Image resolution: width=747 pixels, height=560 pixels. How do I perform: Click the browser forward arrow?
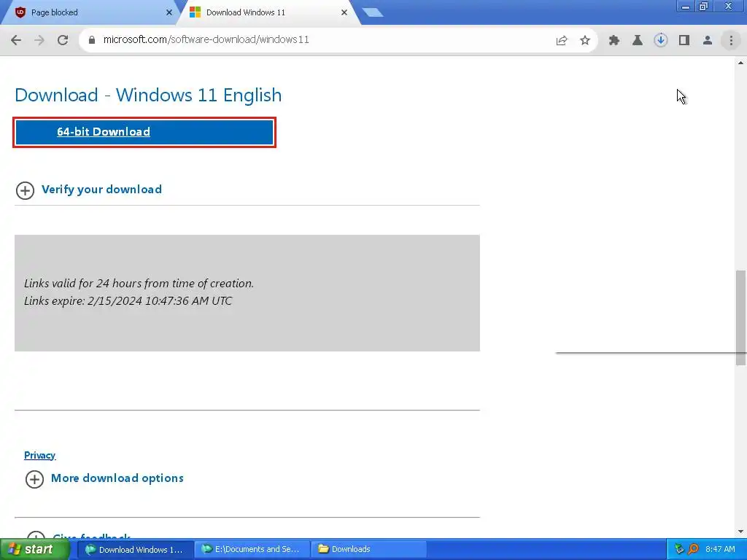[x=39, y=40]
